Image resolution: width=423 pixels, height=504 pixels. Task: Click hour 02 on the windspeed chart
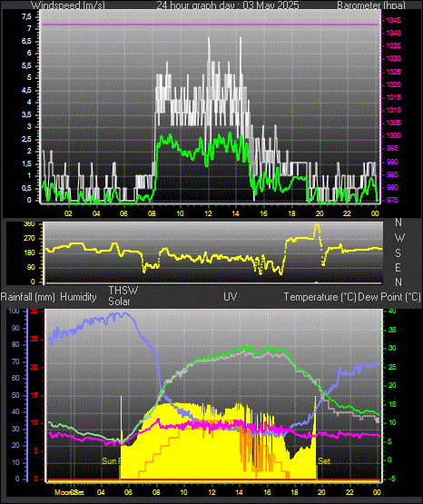pos(68,213)
